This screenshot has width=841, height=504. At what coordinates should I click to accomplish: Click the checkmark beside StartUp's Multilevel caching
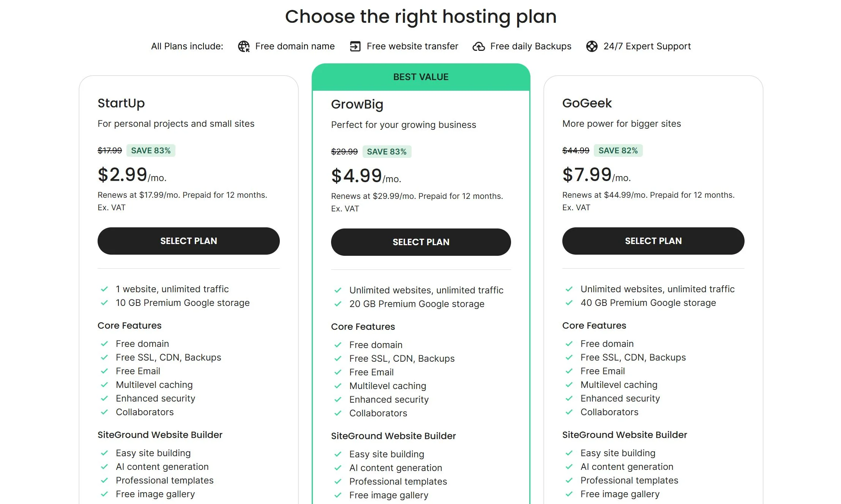(x=104, y=384)
